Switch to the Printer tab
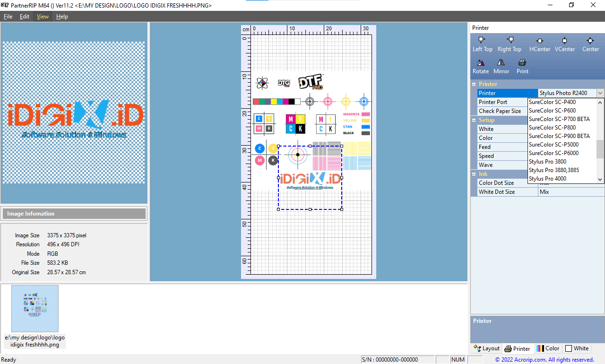 (518, 348)
